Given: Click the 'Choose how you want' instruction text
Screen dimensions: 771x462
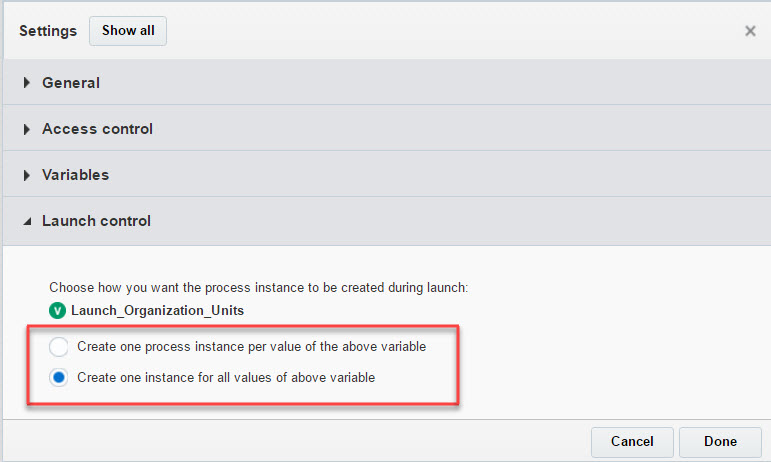Looking at the screenshot, I should tap(259, 287).
